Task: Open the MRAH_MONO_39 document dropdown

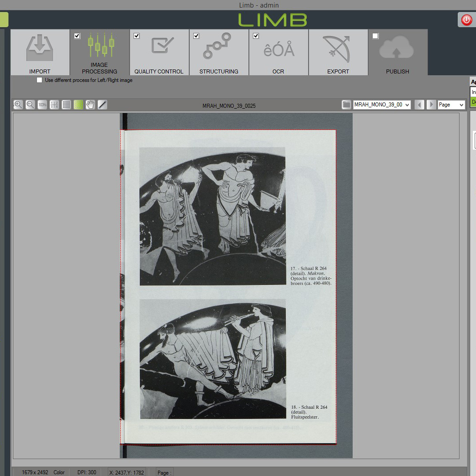Action: [x=382, y=105]
